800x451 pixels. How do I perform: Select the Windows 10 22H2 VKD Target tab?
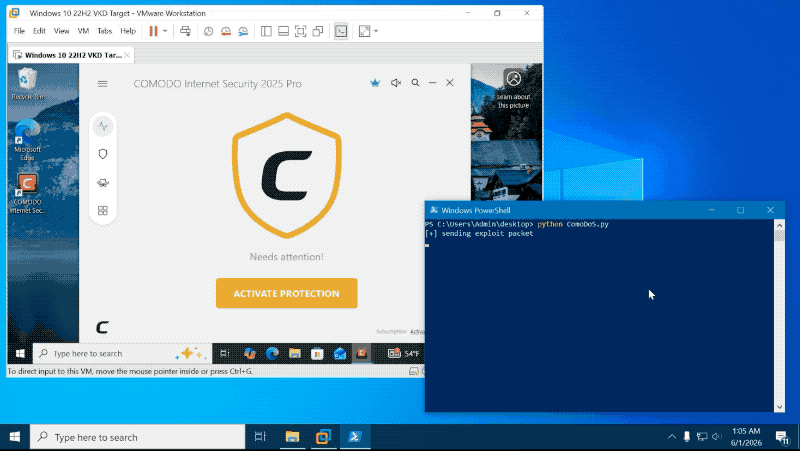coord(71,55)
